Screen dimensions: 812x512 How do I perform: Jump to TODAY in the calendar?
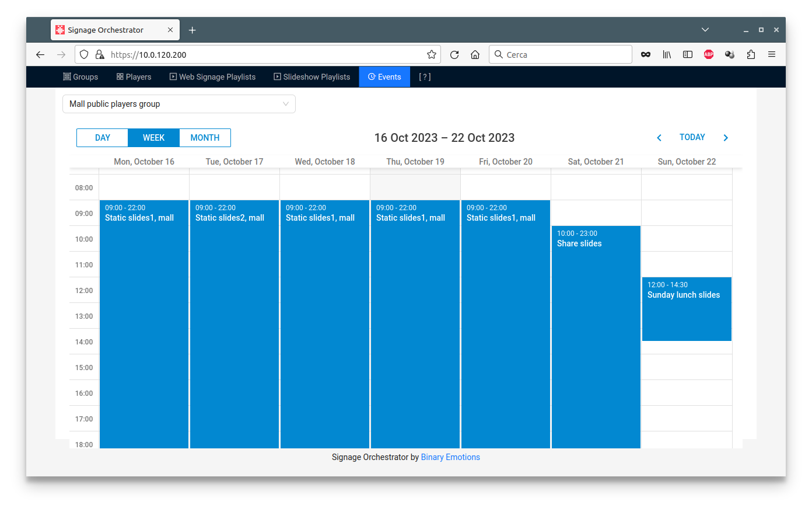pyautogui.click(x=692, y=137)
